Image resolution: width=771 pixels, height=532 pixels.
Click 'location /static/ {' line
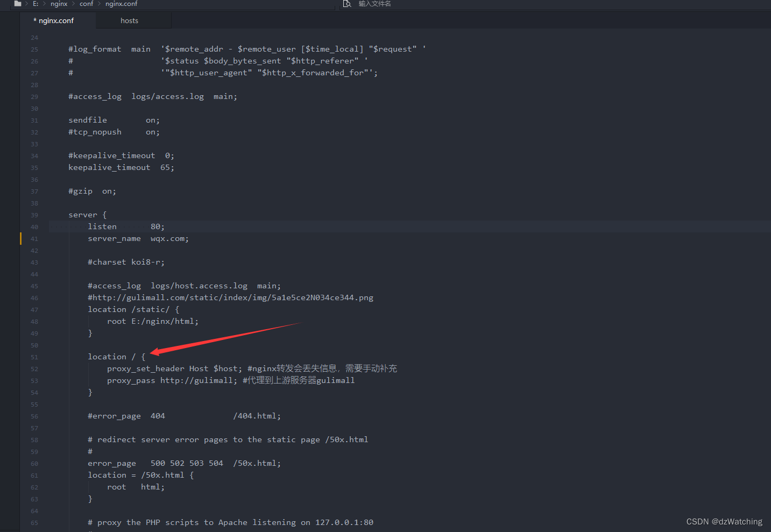(x=133, y=309)
